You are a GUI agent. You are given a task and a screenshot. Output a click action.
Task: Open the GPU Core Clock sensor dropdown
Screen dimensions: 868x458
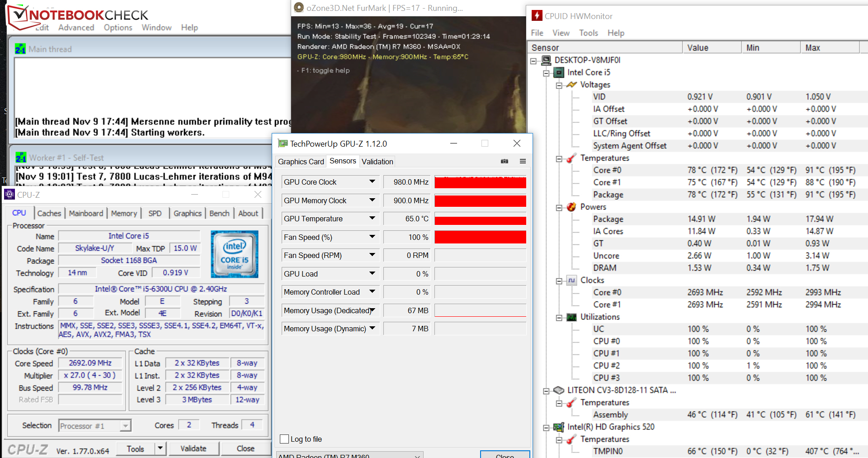point(372,182)
